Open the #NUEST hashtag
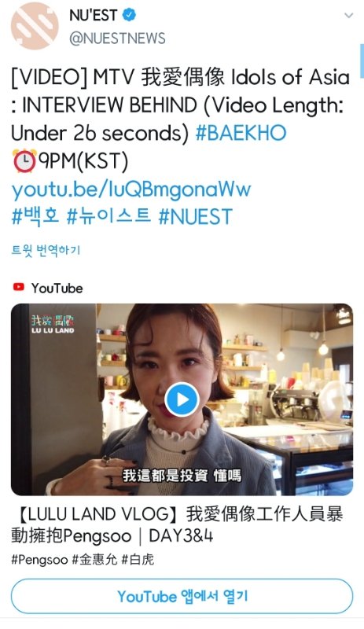 click(196, 217)
